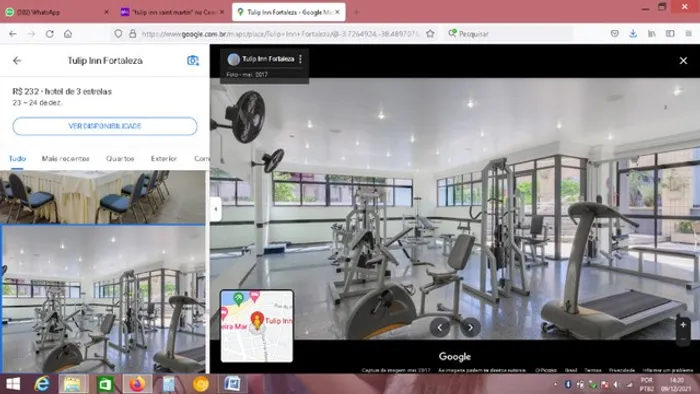Toggle the Firefox sidebar icon

[670, 34]
